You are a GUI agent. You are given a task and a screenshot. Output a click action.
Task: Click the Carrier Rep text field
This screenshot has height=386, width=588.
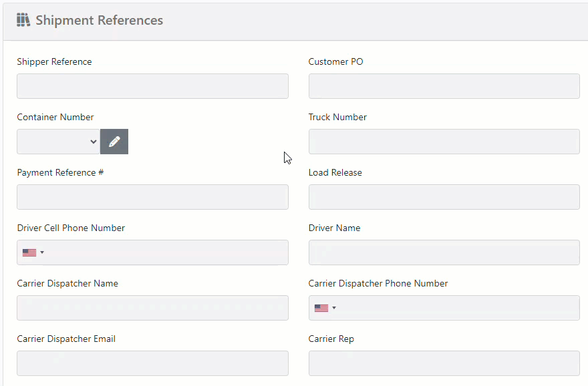tap(444, 363)
